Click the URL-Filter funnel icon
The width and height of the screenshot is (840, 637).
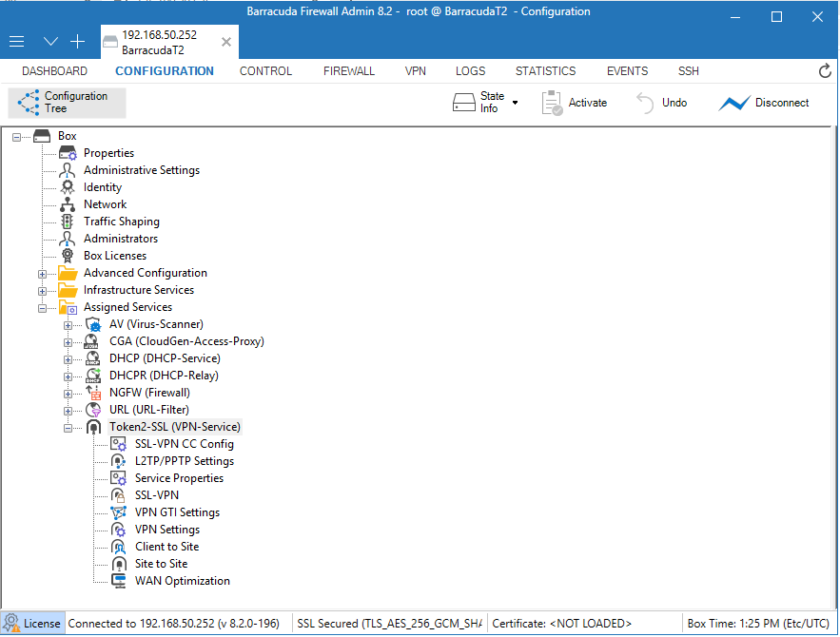point(93,410)
